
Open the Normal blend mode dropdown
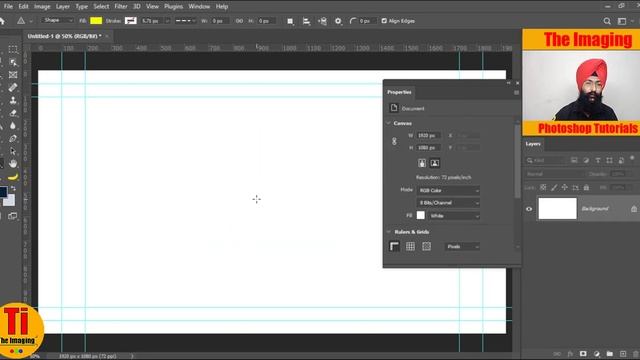coord(554,174)
